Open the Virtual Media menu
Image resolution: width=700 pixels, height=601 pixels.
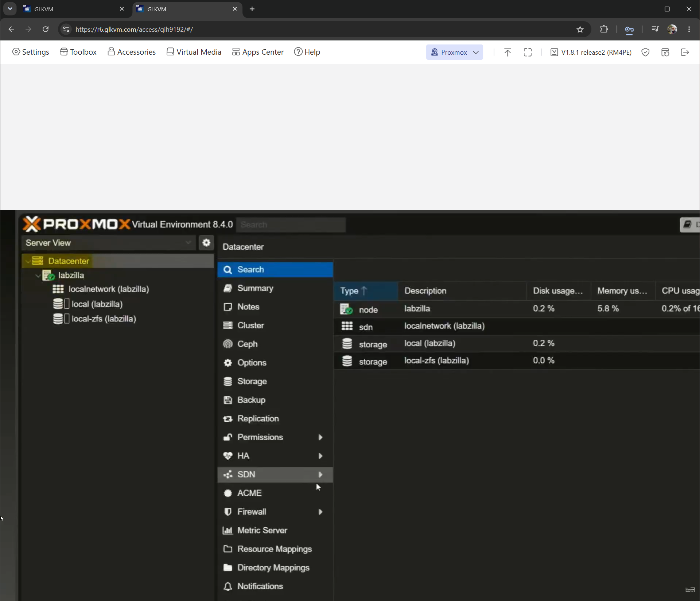[x=194, y=52]
